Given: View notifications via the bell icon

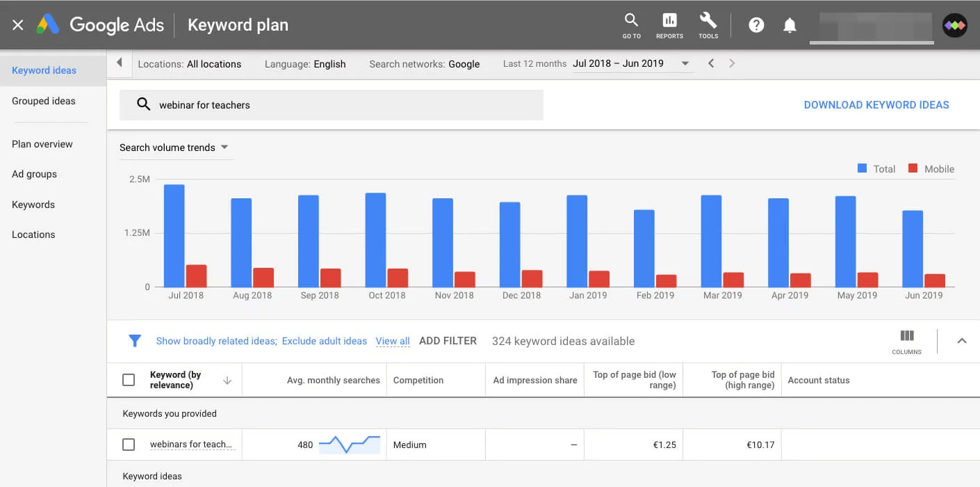Looking at the screenshot, I should [x=790, y=25].
